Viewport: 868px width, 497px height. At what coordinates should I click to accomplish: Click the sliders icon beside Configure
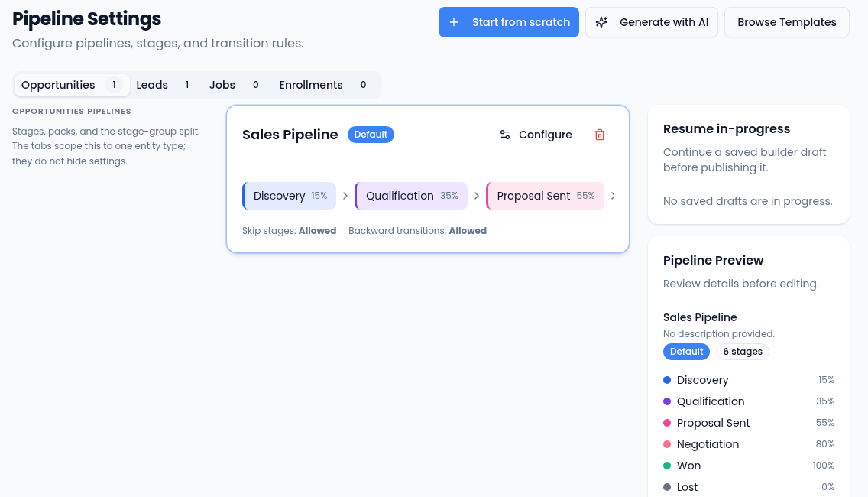(x=505, y=135)
